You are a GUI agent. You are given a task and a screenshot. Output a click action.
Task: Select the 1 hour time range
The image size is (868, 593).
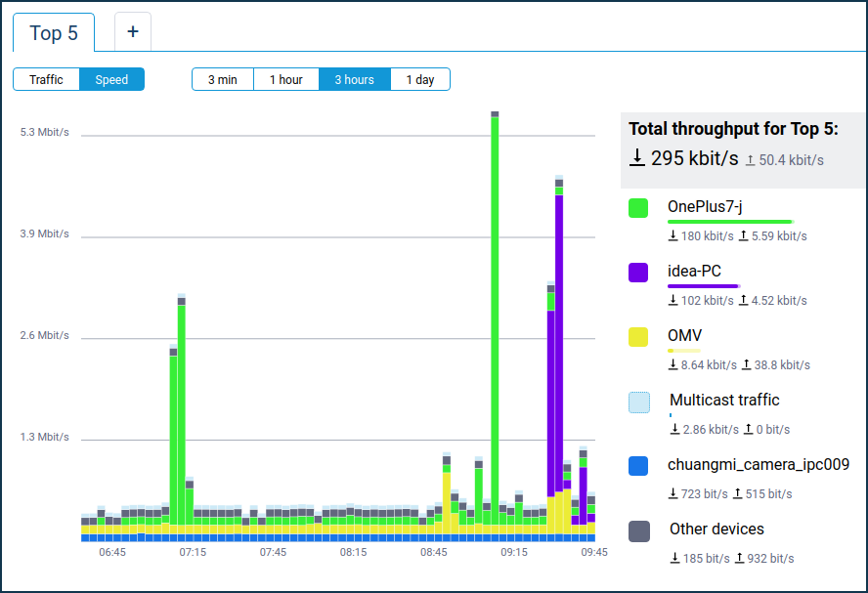point(286,79)
